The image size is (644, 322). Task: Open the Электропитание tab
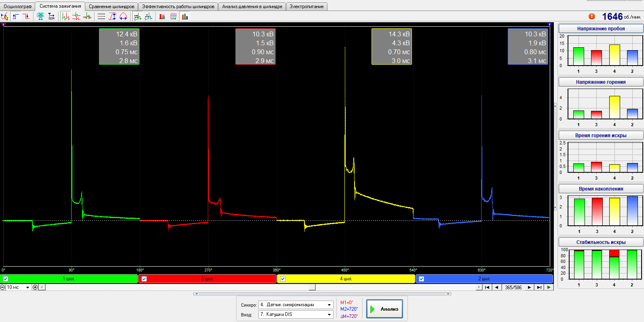tap(306, 6)
